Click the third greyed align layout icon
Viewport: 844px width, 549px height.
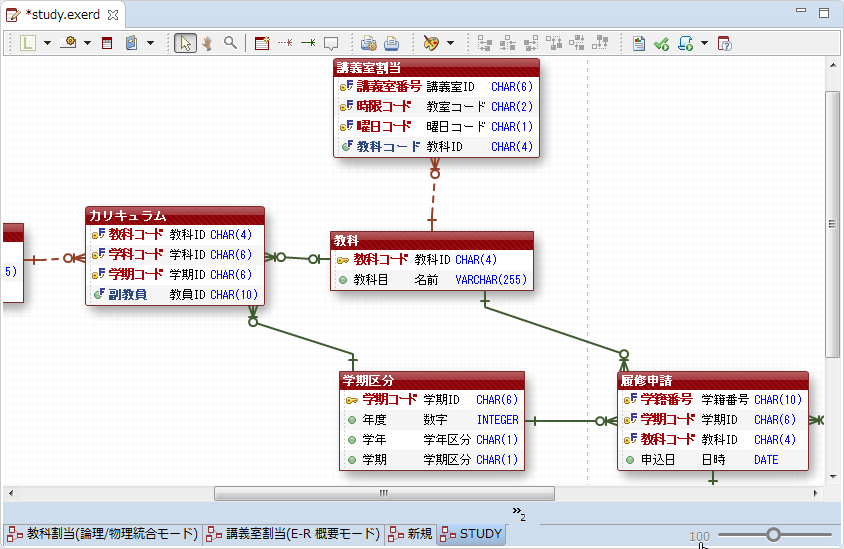[x=531, y=43]
